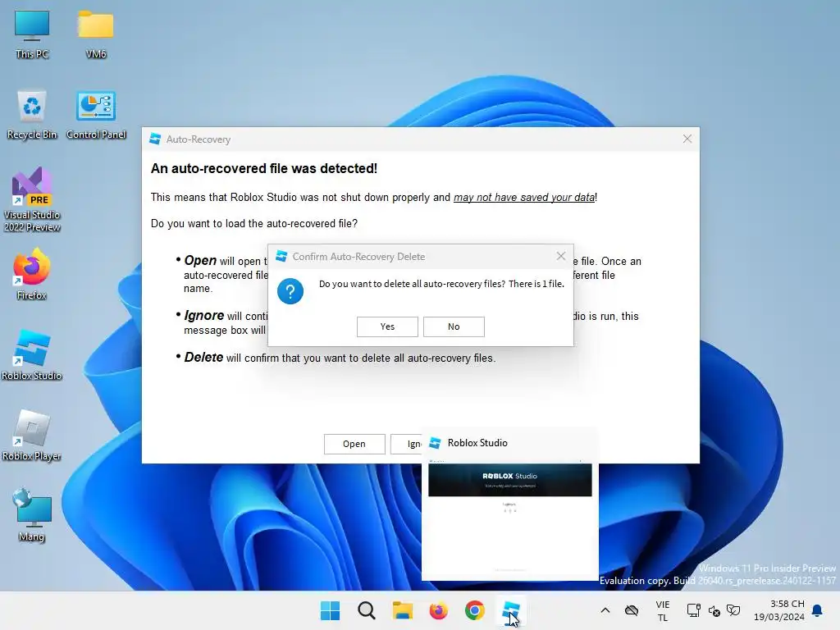Screen dimensions: 840x630
Task: Open the This PC desktop icon
Action: [x=32, y=34]
